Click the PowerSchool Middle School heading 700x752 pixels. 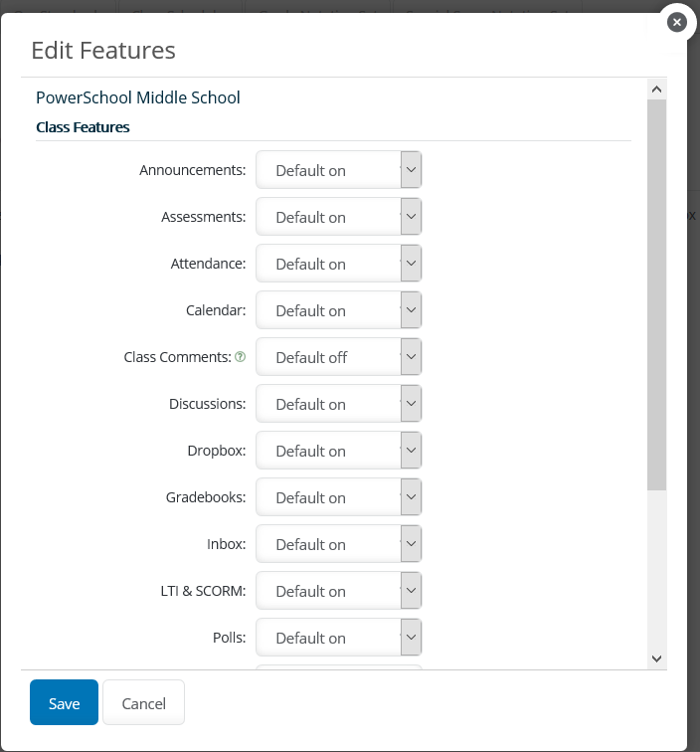point(138,97)
